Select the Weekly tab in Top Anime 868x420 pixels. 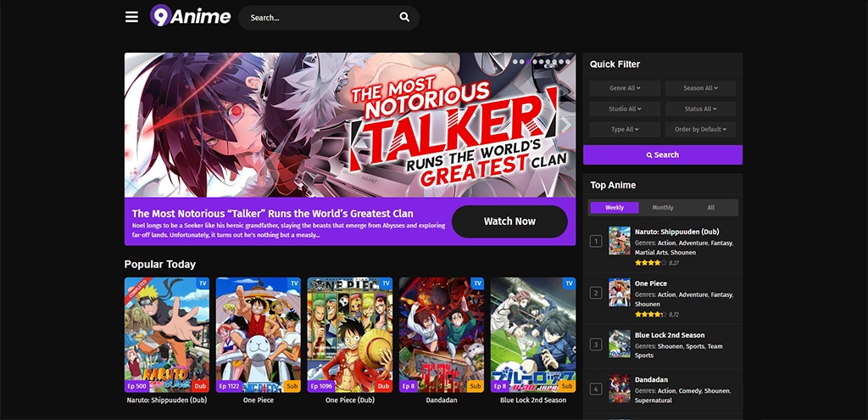pos(615,208)
